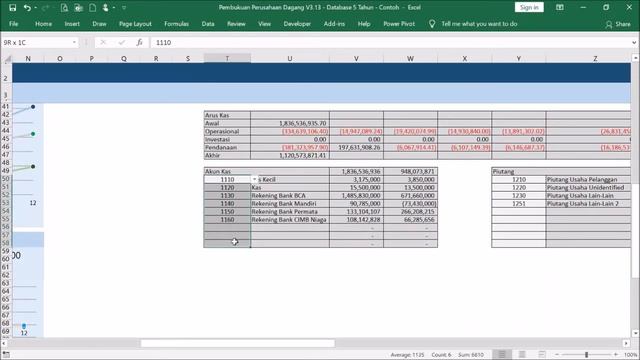This screenshot has width=640, height=360.
Task: Switch to the View tab
Action: click(264, 24)
